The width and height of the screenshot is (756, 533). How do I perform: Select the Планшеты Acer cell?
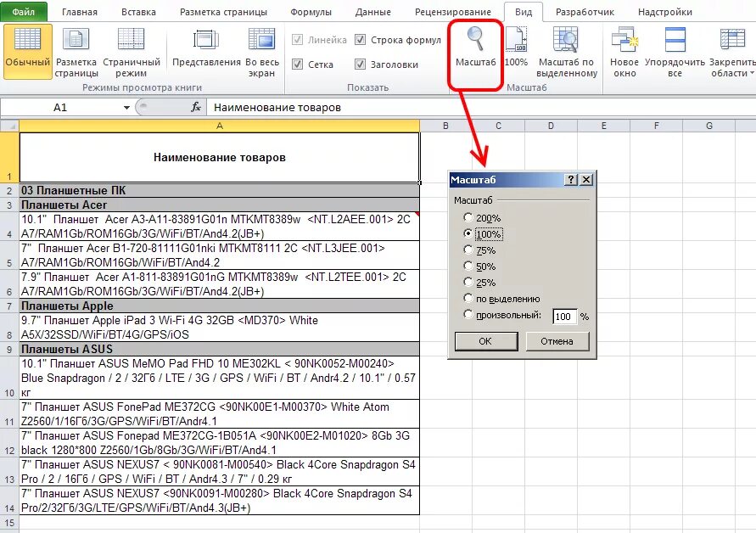[220, 205]
